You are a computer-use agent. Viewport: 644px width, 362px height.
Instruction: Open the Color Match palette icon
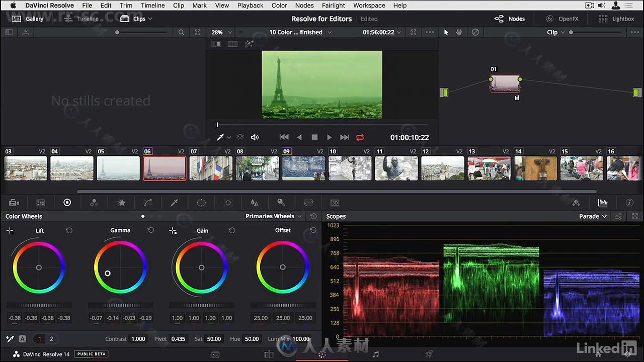(41, 203)
